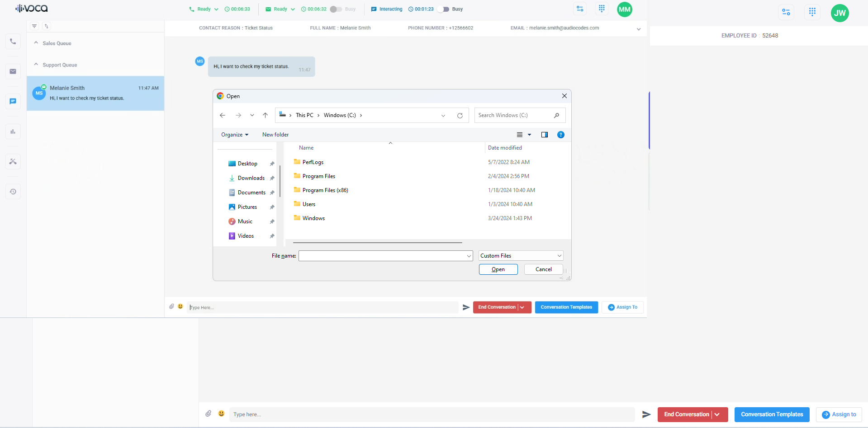This screenshot has width=868, height=428.
Task: Click Assign To in upper chat
Action: (x=622, y=307)
